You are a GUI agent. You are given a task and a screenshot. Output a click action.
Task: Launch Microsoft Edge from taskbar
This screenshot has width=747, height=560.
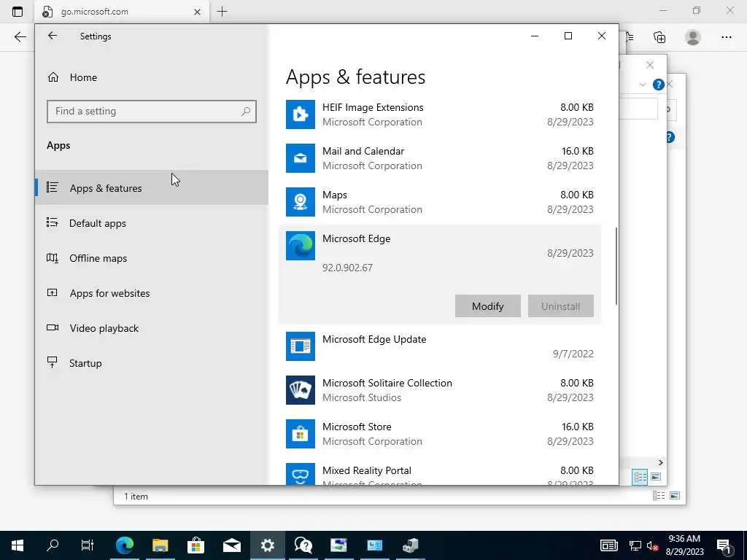124,545
